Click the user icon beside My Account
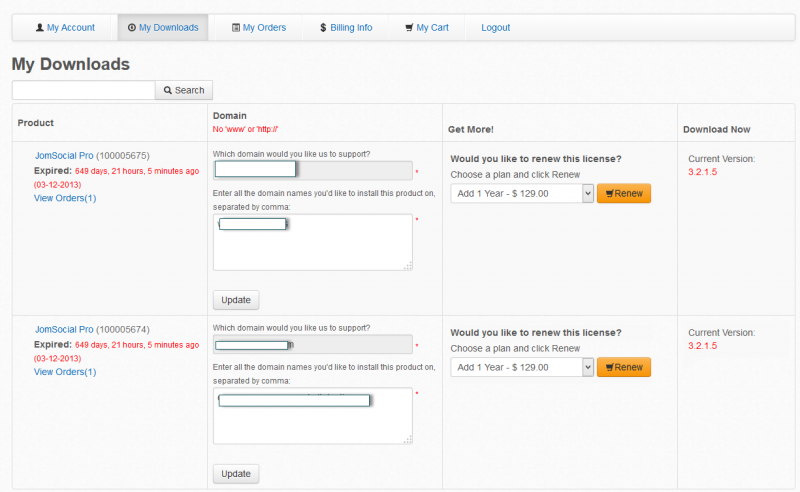The width and height of the screenshot is (800, 492). click(39, 28)
